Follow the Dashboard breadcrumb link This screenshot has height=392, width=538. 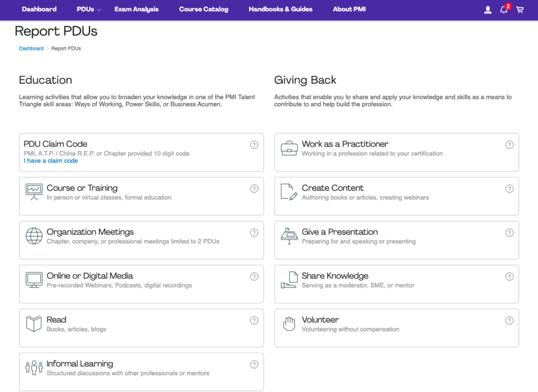click(31, 48)
